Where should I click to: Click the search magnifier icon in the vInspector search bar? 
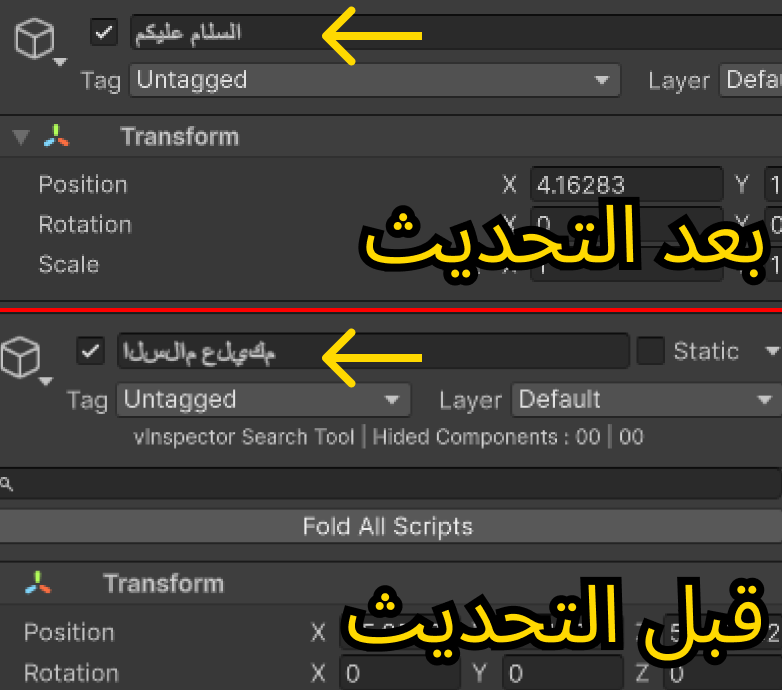(x=6, y=484)
